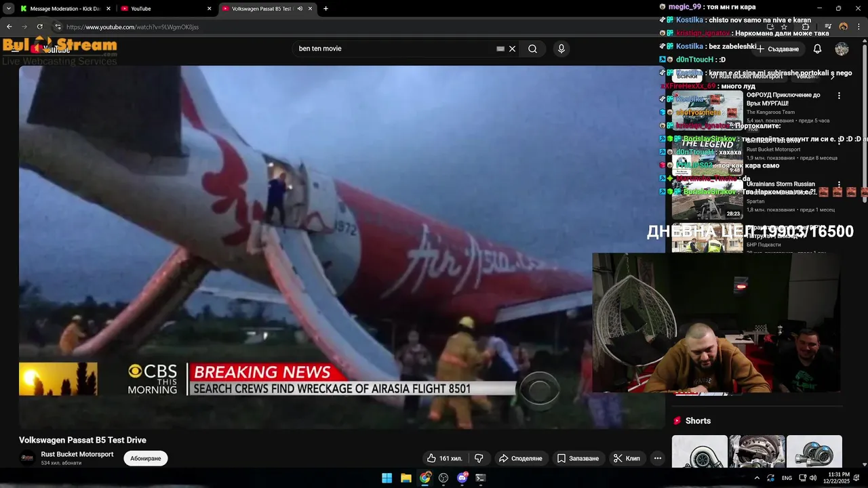This screenshot has height=488, width=868.
Task: Click the Volkswagen Passat B5 Test Drive title
Action: click(x=83, y=440)
